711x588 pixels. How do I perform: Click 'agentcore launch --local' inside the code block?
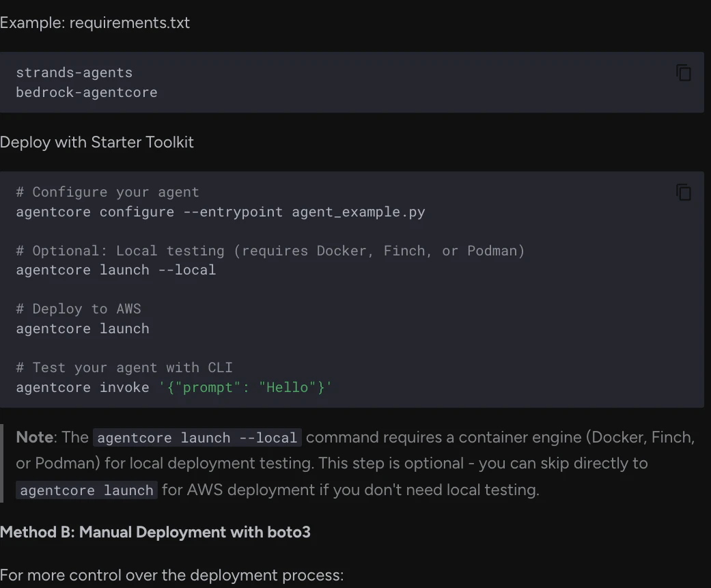coord(116,270)
